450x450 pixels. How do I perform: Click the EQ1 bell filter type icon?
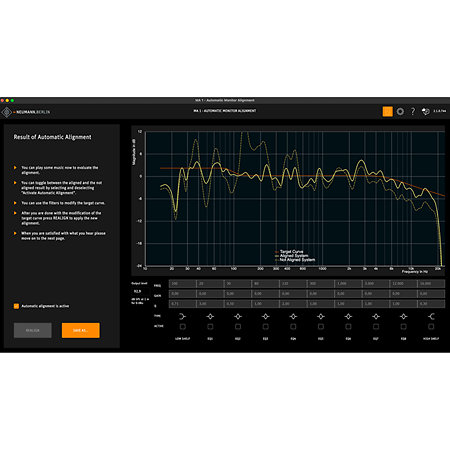tap(210, 316)
